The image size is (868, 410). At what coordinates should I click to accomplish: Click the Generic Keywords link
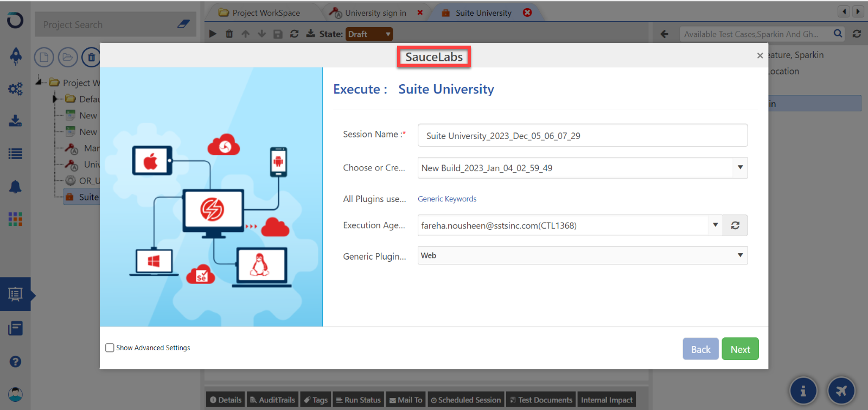pos(447,199)
